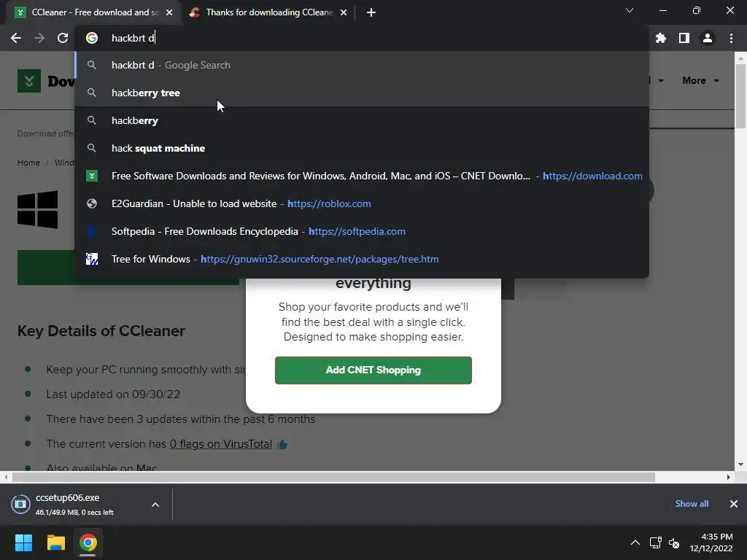Switch to CCleaner Free download tab
The image size is (747, 560).
[94, 12]
